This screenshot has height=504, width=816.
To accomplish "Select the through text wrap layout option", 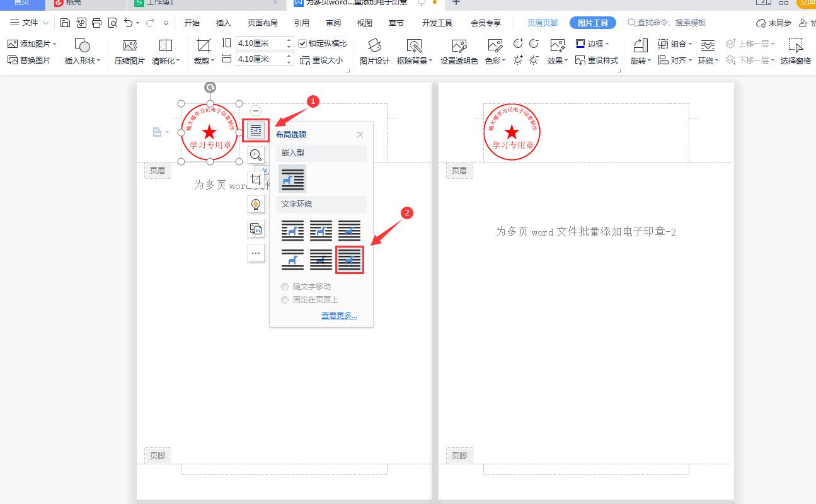I will (x=350, y=231).
